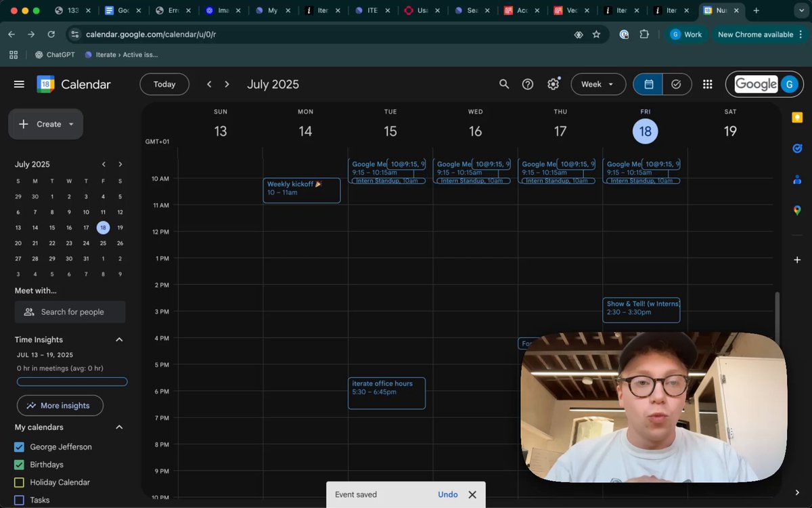Click the Today button
This screenshot has height=508, width=812.
164,84
